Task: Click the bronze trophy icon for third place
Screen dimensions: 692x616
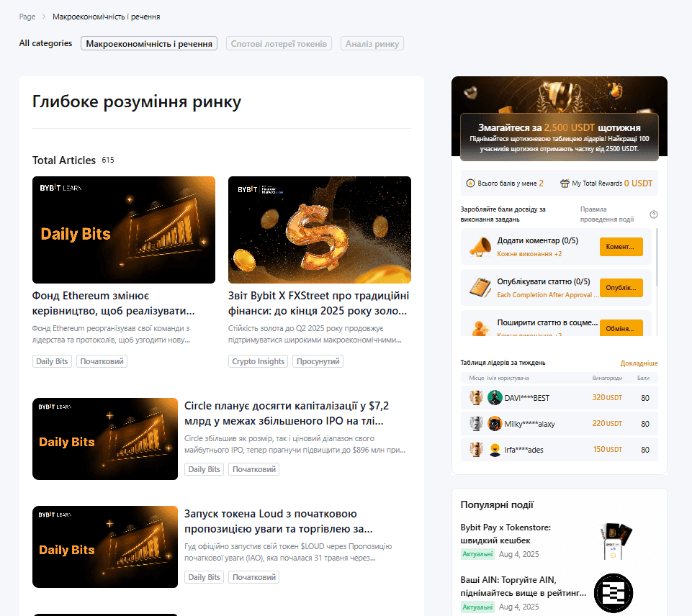Action: (x=476, y=450)
